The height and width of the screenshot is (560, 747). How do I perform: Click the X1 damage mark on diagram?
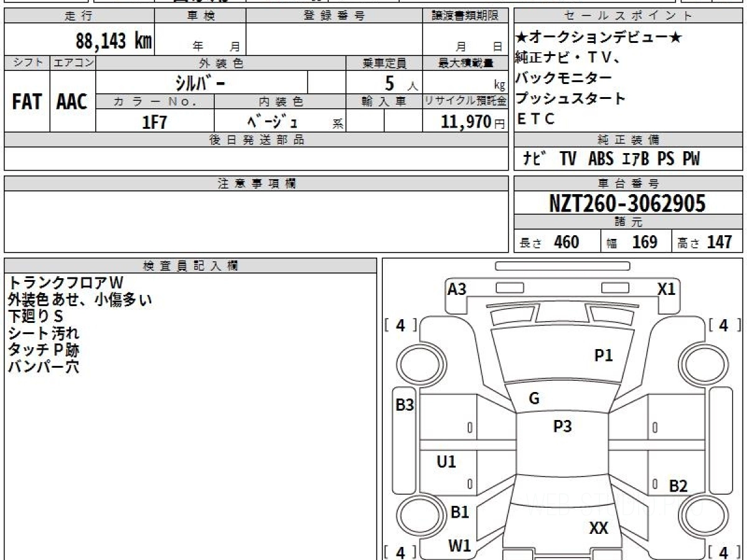click(x=667, y=289)
